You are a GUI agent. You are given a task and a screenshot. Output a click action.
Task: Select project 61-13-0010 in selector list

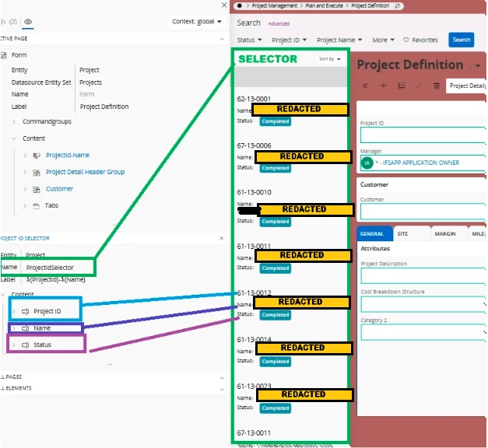point(254,192)
